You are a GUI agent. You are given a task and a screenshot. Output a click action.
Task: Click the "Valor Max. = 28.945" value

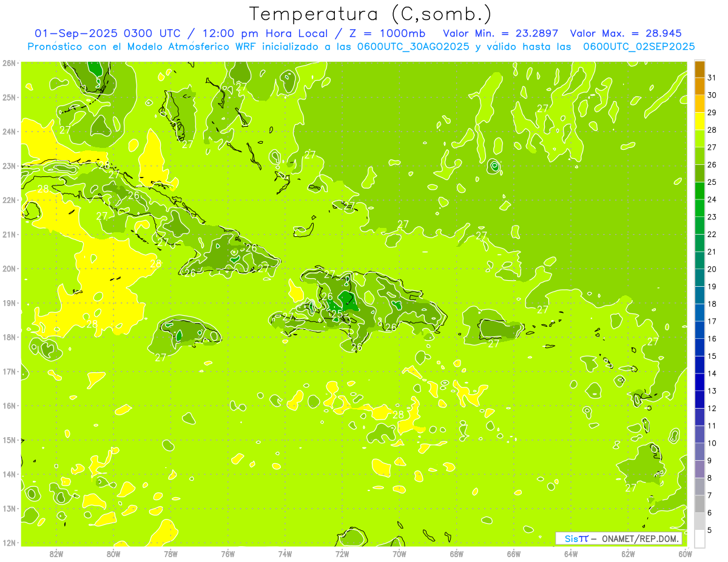coord(625,33)
